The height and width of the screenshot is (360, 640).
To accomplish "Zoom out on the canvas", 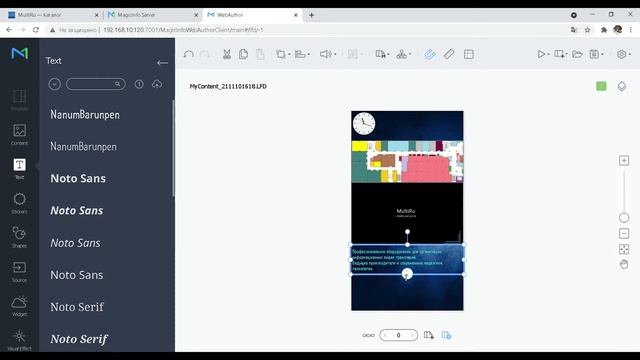I will tap(624, 233).
